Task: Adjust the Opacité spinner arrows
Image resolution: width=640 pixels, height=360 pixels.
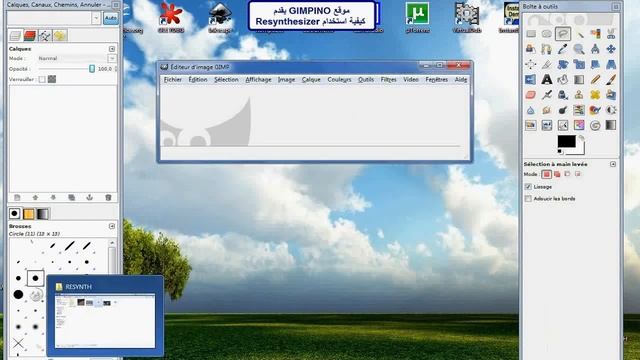Action: pyautogui.click(x=116, y=69)
